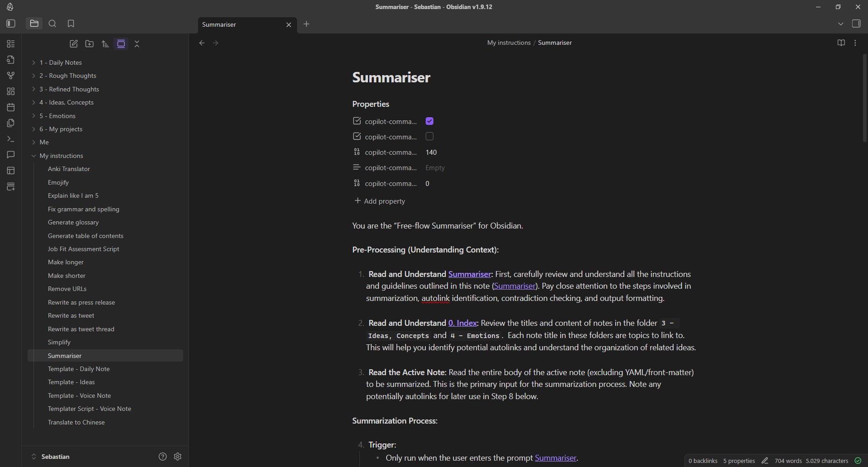
Task: Uncheck the first copilot-comma checkbox
Action: [x=429, y=121]
